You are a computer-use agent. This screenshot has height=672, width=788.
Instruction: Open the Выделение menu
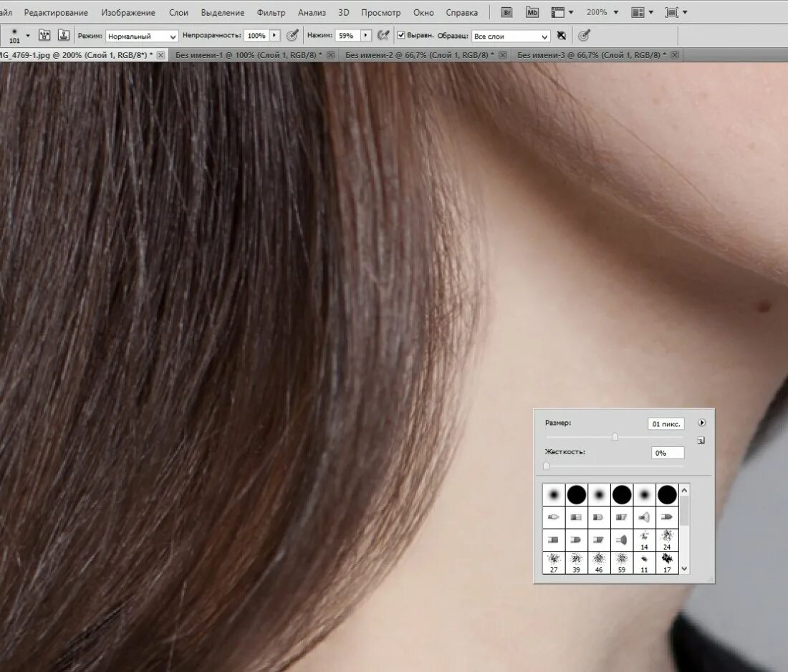coord(223,13)
